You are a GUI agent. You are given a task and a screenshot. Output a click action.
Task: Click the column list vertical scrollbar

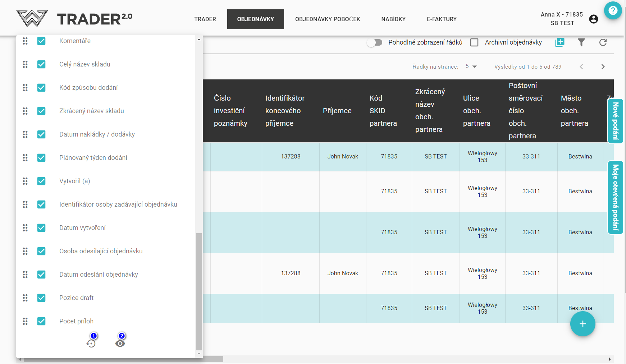(199, 291)
